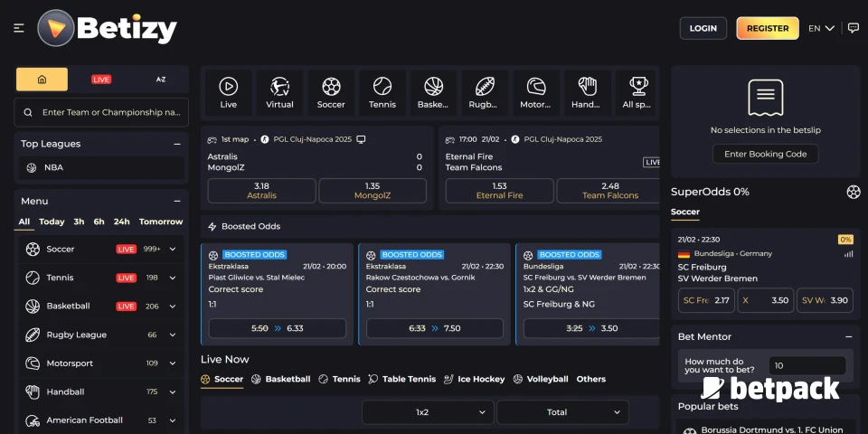Screen dimensions: 868x434
Task: Toggle the LIVE filter tab
Action: [101, 80]
